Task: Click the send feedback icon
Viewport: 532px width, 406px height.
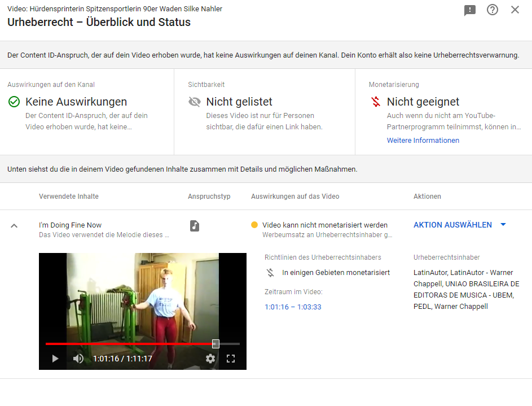Action: coord(470,10)
